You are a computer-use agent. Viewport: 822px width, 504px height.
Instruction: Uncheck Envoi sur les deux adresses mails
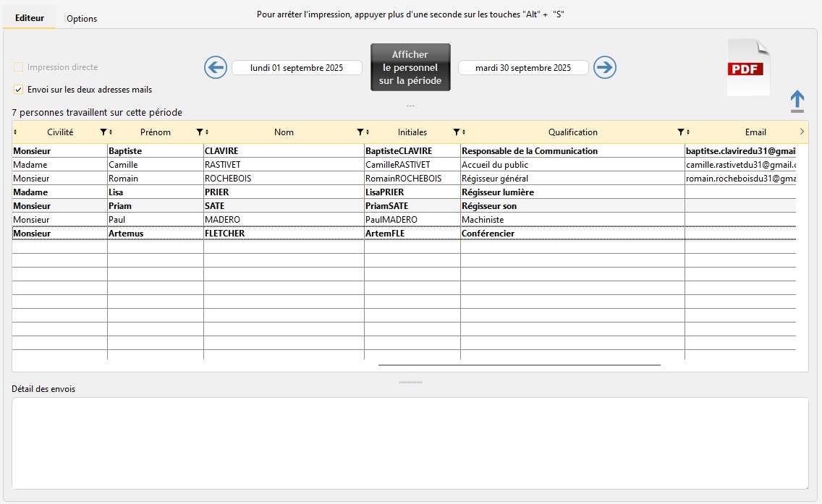click(x=18, y=90)
